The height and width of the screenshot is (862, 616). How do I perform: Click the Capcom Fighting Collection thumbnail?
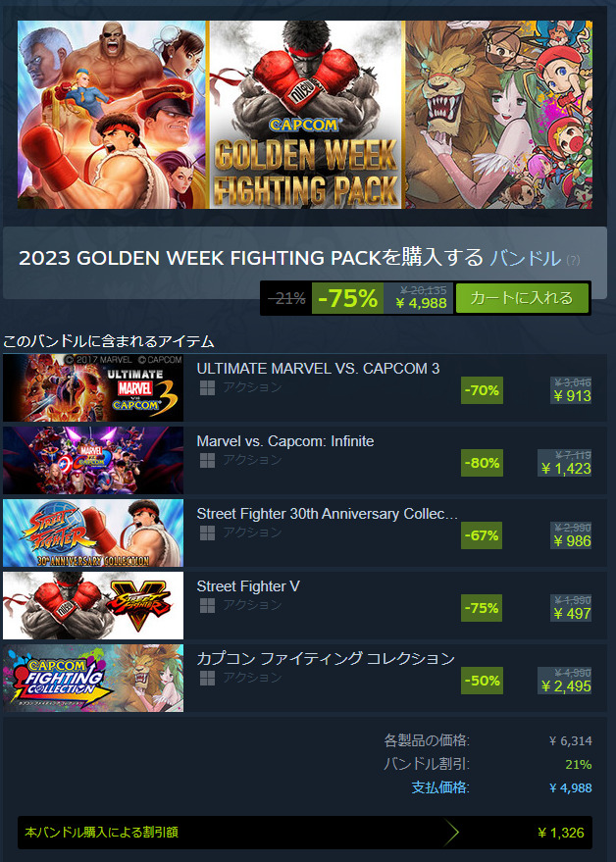click(x=93, y=679)
